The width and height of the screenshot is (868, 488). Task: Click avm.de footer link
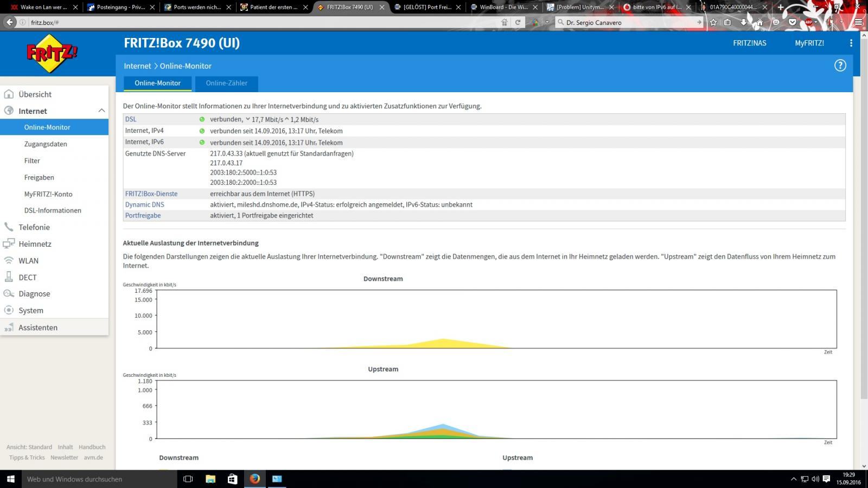tap(93, 457)
